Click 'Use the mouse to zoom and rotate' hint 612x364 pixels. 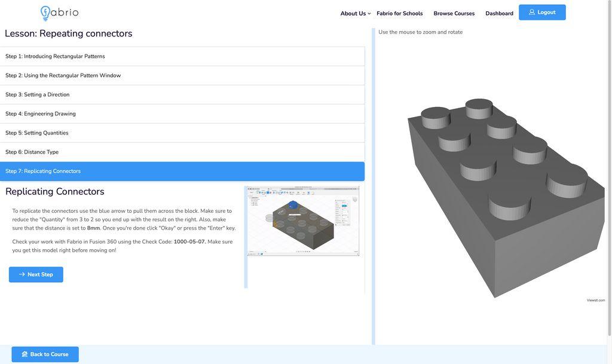tap(420, 32)
